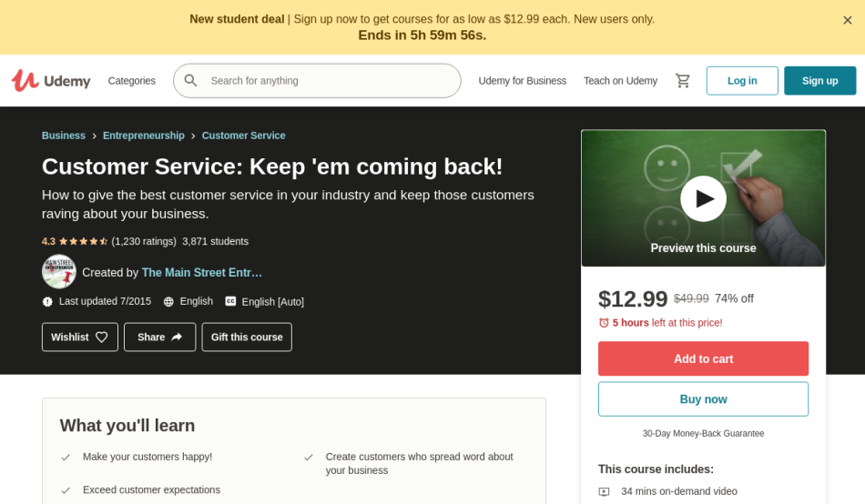
Task: Click Add to cart
Action: point(703,359)
